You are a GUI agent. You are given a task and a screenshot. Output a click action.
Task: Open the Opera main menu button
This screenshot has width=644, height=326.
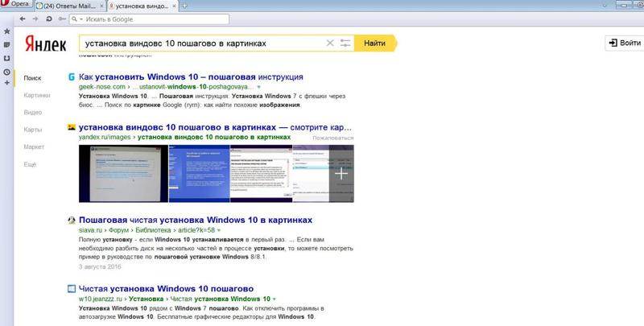coord(15,4)
